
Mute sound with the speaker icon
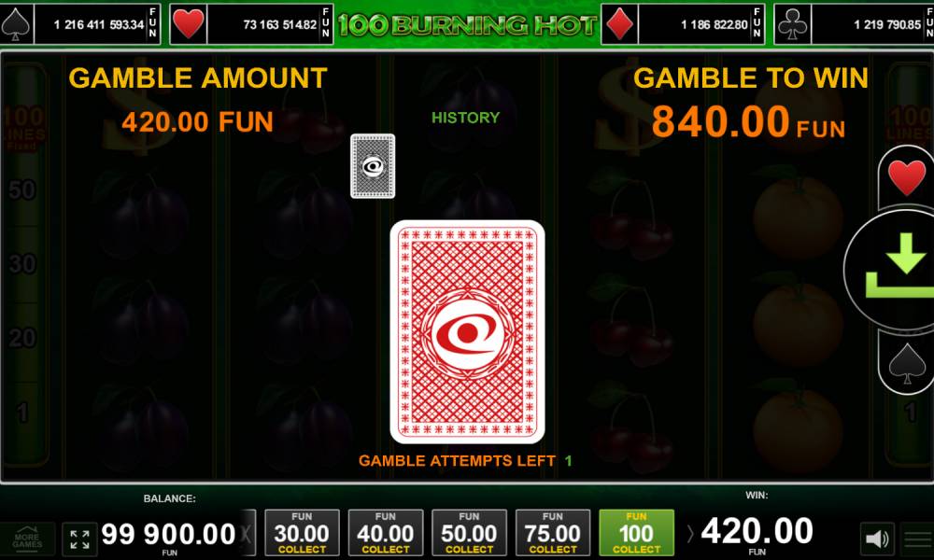tap(877, 539)
